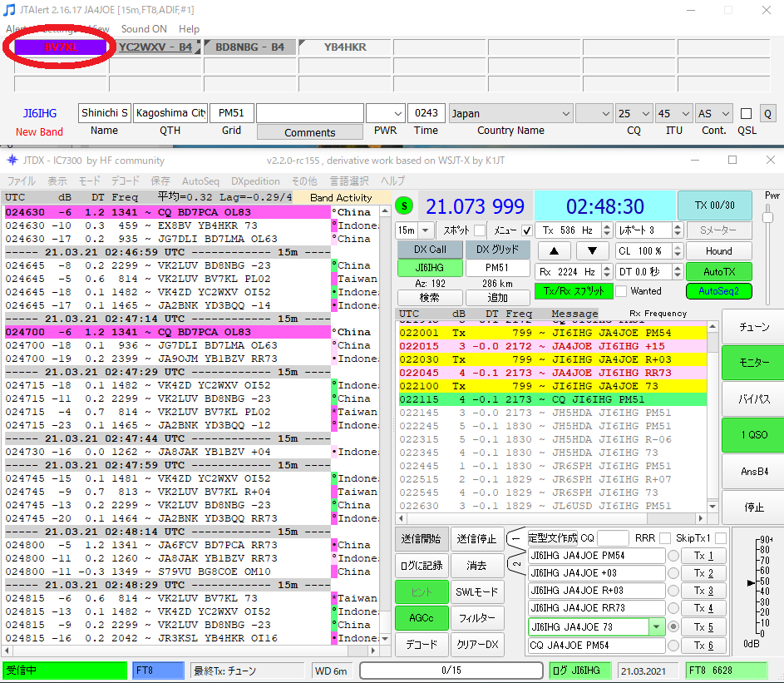Click the up arrow frequency button
The image size is (784, 683).
(554, 250)
